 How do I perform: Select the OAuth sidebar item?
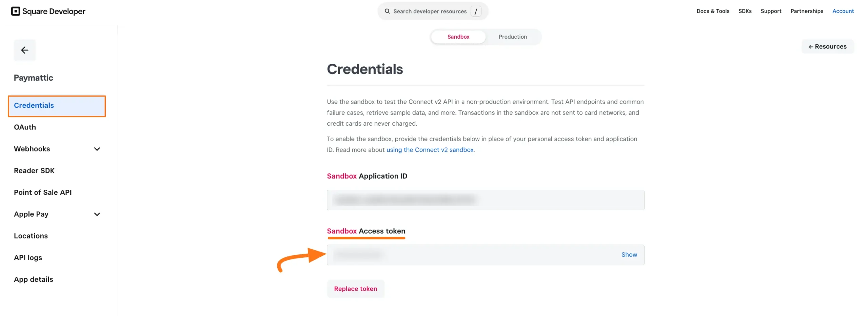coord(25,127)
